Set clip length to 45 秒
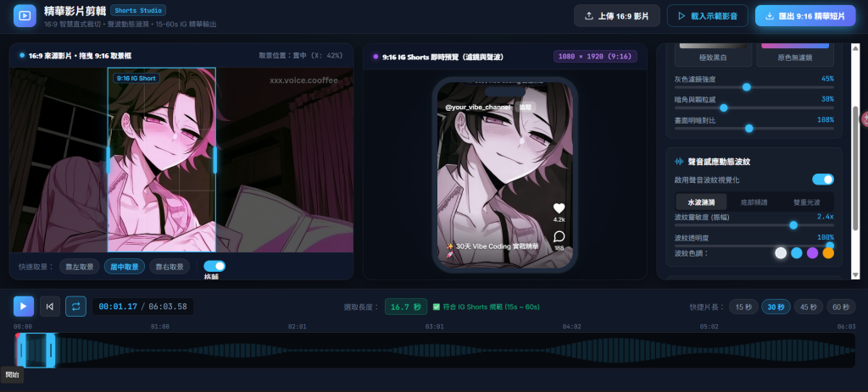 (x=809, y=306)
